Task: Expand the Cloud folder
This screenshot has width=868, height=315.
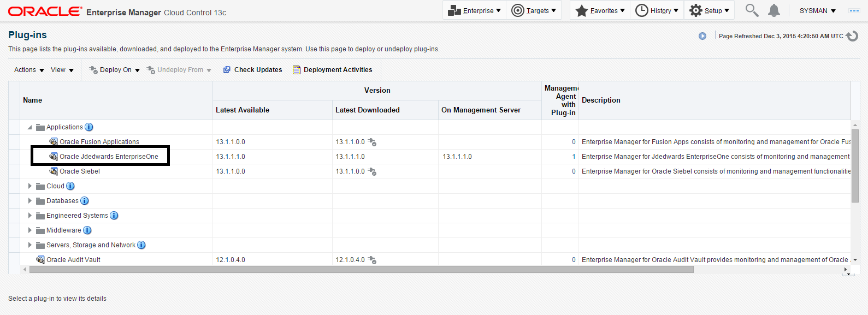Action: [x=29, y=186]
